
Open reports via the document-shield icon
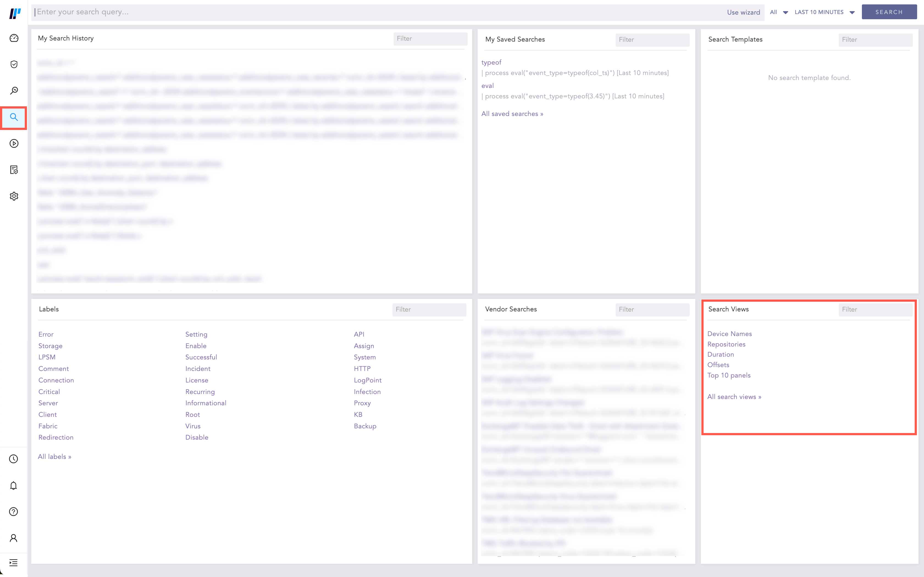point(14,170)
